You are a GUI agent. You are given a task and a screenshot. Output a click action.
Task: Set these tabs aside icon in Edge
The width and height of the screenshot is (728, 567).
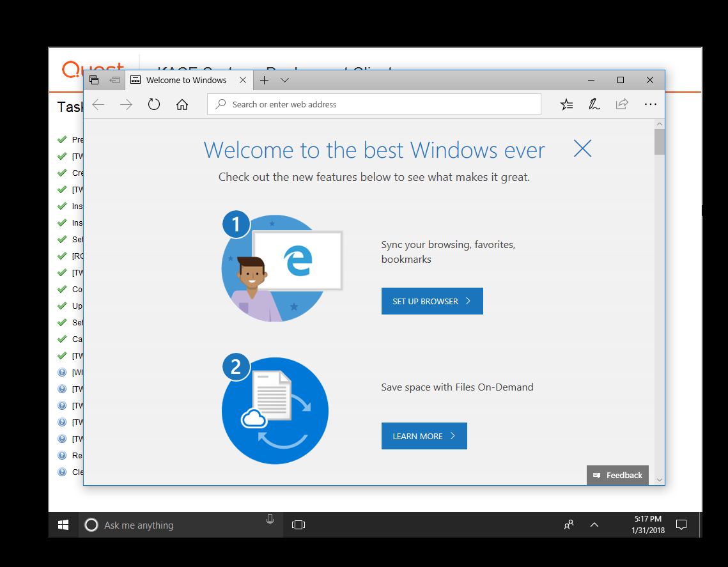click(114, 80)
